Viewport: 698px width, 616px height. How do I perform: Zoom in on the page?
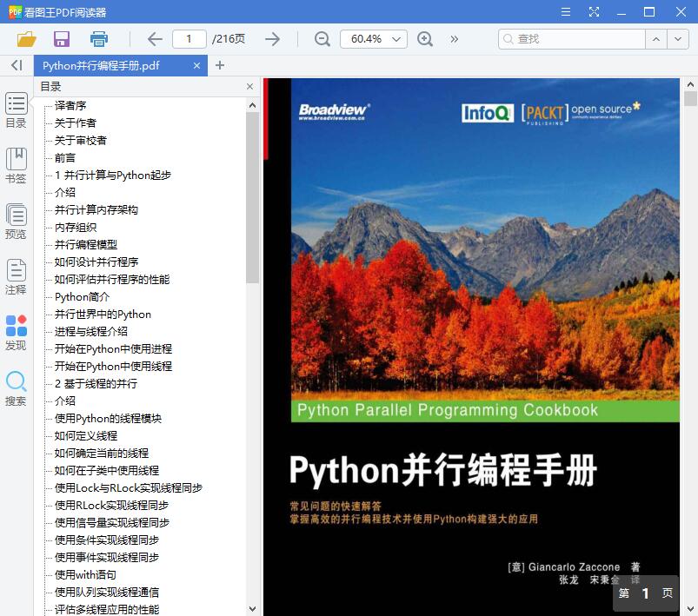point(425,39)
